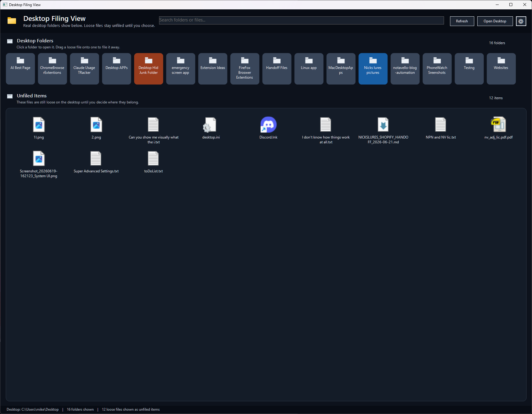The height and width of the screenshot is (414, 532).
Task: Focus the Search folders or files field
Action: [301, 20]
